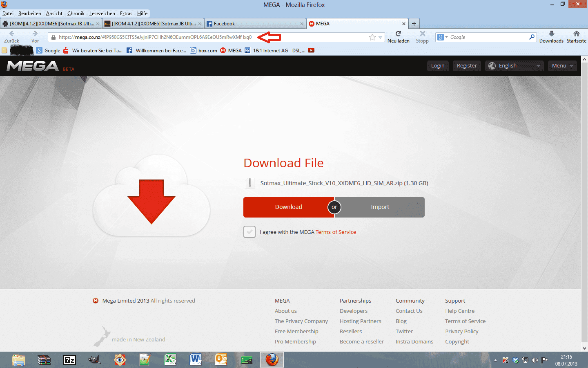Image resolution: width=588 pixels, height=368 pixels.
Task: Open the Lesezeichen menu
Action: pos(102,13)
